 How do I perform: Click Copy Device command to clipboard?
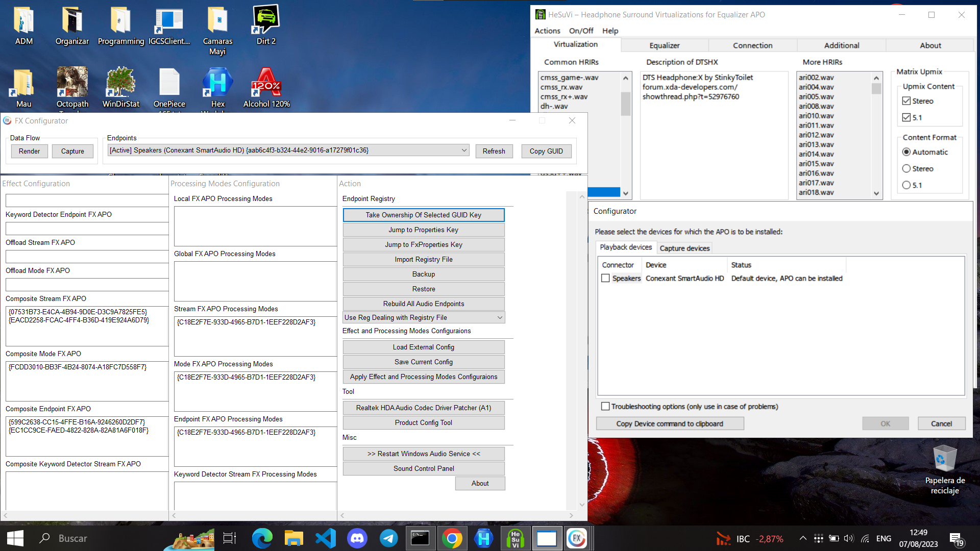[670, 423]
